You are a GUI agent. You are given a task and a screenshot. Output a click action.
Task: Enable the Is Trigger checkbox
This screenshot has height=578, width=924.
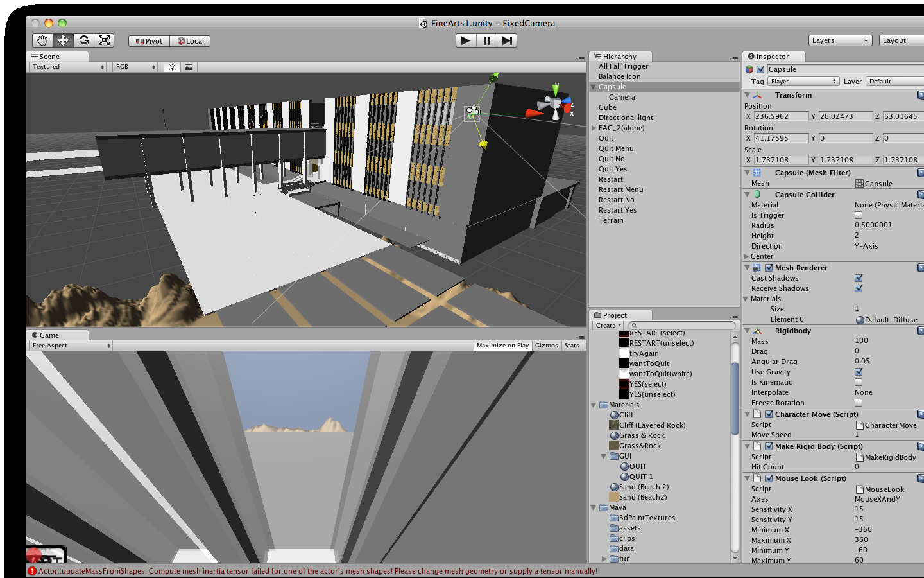[x=859, y=215]
